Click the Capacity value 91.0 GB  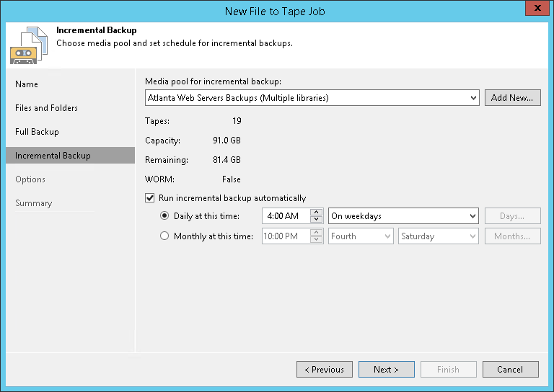(227, 141)
